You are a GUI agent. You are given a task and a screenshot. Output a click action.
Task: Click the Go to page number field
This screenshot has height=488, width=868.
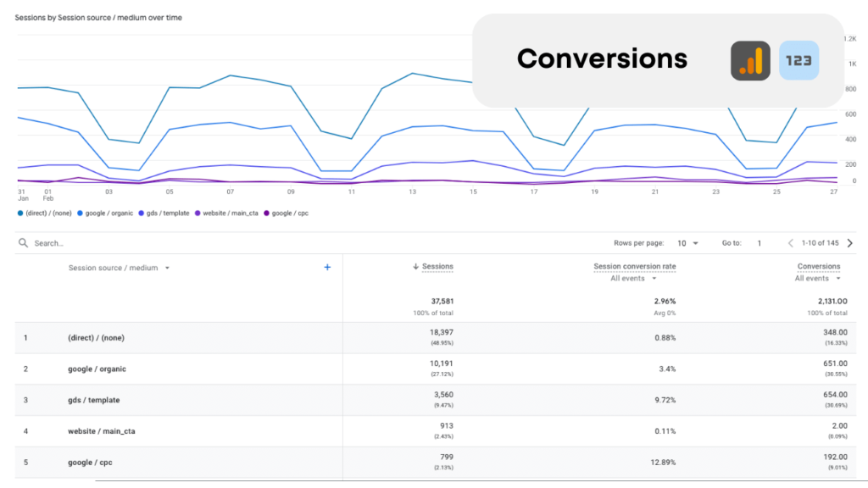(759, 243)
